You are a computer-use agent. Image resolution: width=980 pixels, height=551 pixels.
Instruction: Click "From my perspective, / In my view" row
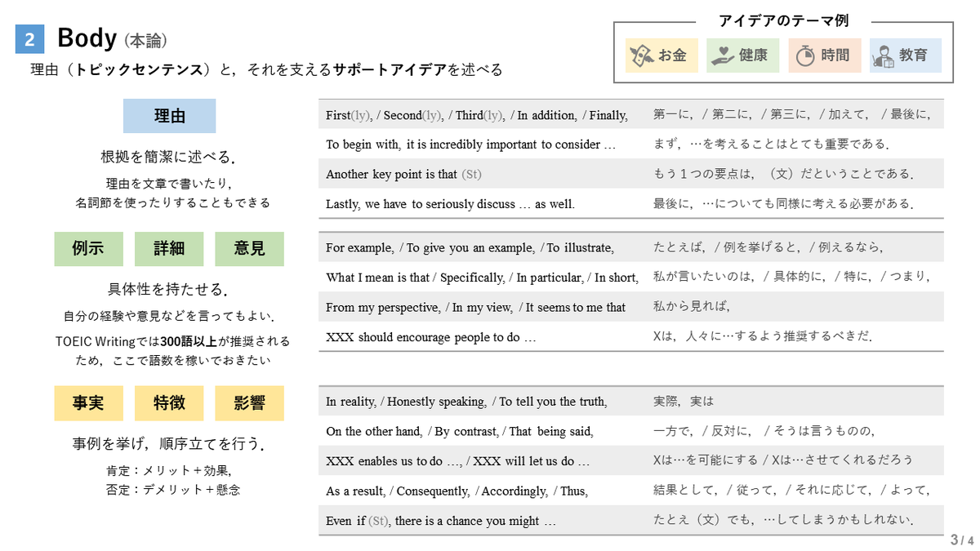point(631,307)
